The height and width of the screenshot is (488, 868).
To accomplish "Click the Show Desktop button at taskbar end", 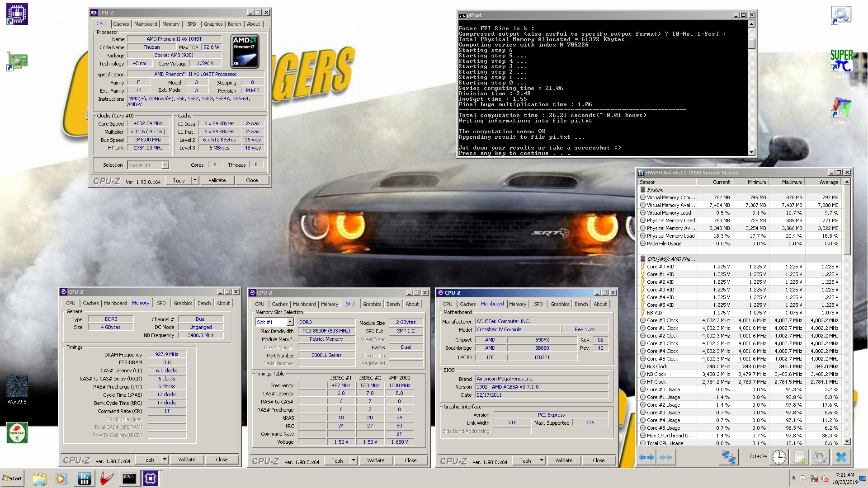I will tap(863, 479).
